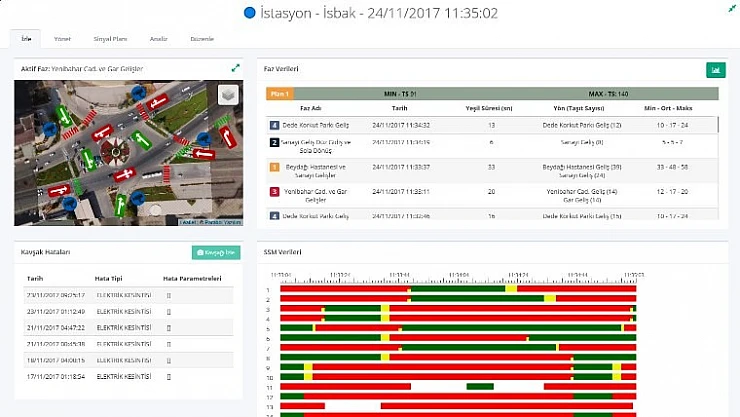Select the 24/11/2017 11:34:32 Dede Korkut row
Viewport: 740px width, 417px height.
(491, 125)
